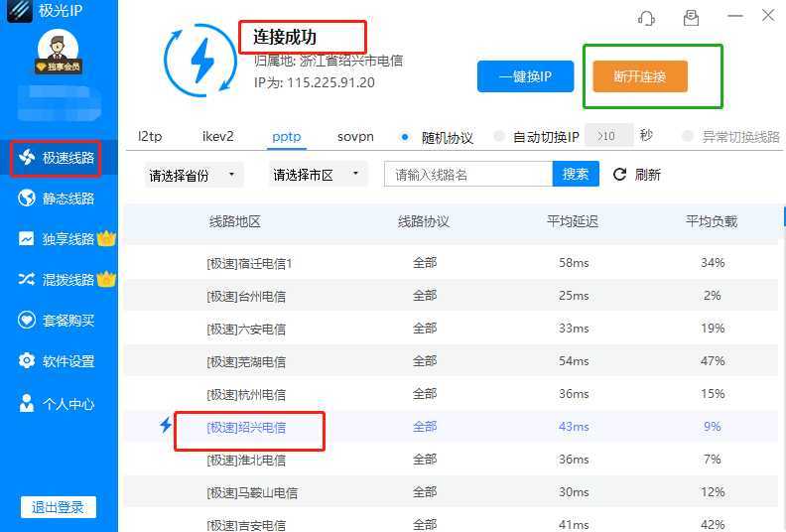Click the 混拨线路 shuffle icon
The image size is (786, 532).
27,279
